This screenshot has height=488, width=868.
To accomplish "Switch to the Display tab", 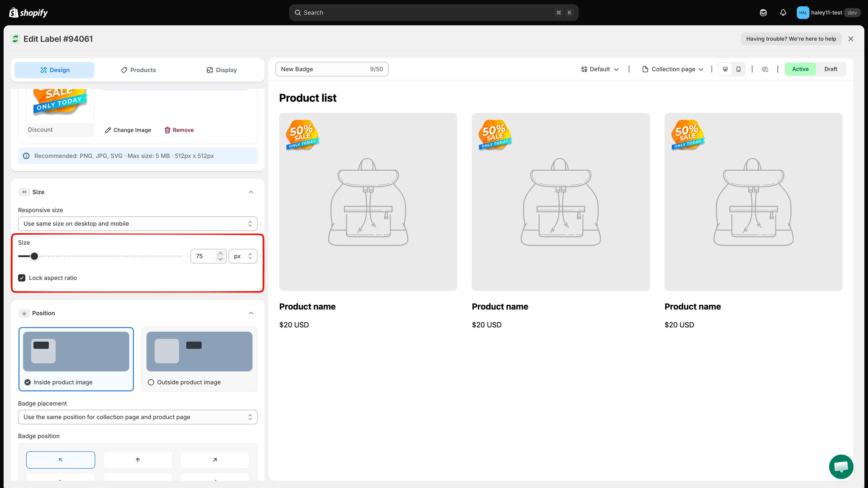I will pyautogui.click(x=221, y=70).
